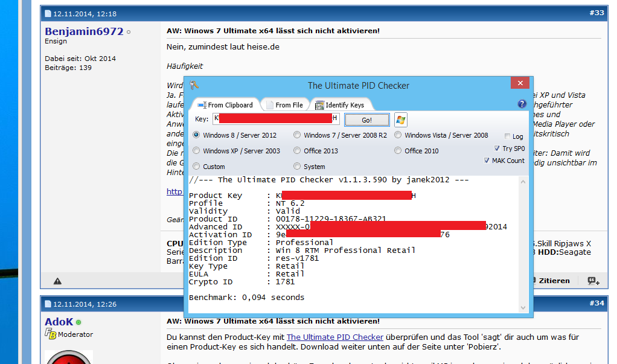The height and width of the screenshot is (364, 617).
Task: Click into the Key input field
Action: [x=276, y=118]
